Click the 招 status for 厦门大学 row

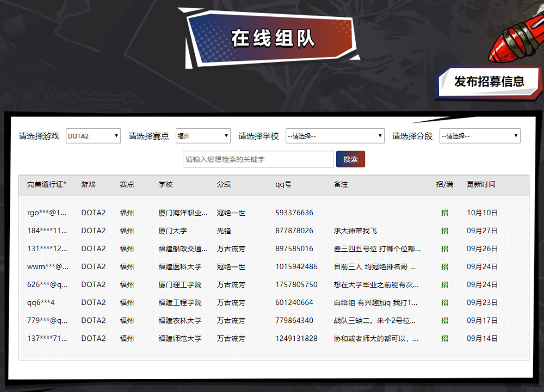click(444, 231)
